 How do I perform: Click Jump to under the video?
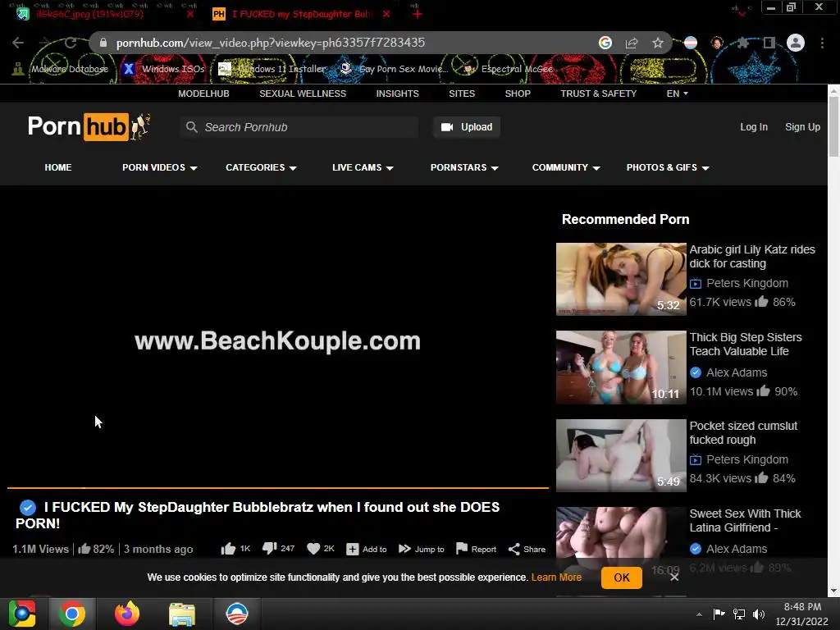[x=422, y=549]
